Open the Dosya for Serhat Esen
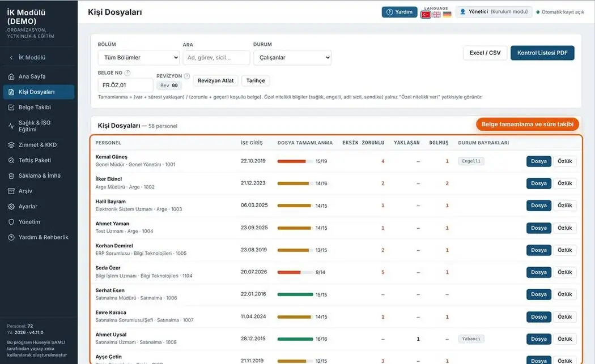Image resolution: width=595 pixels, height=364 pixels. pos(539,294)
